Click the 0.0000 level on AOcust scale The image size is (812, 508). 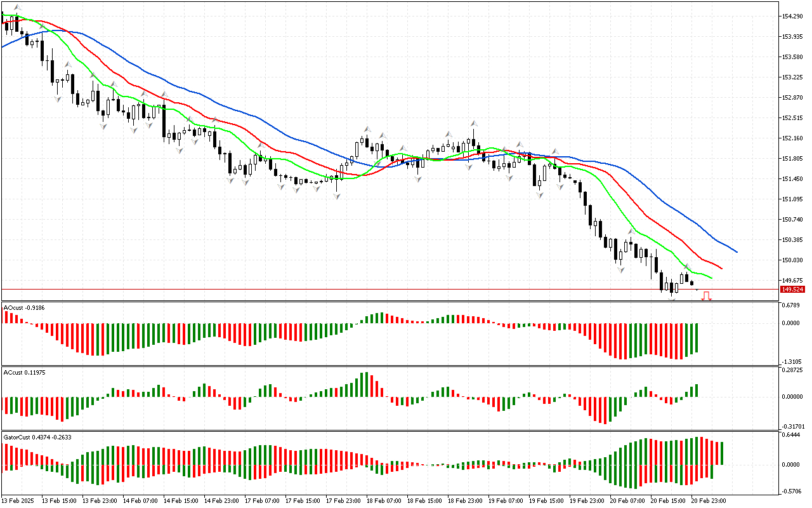click(791, 323)
